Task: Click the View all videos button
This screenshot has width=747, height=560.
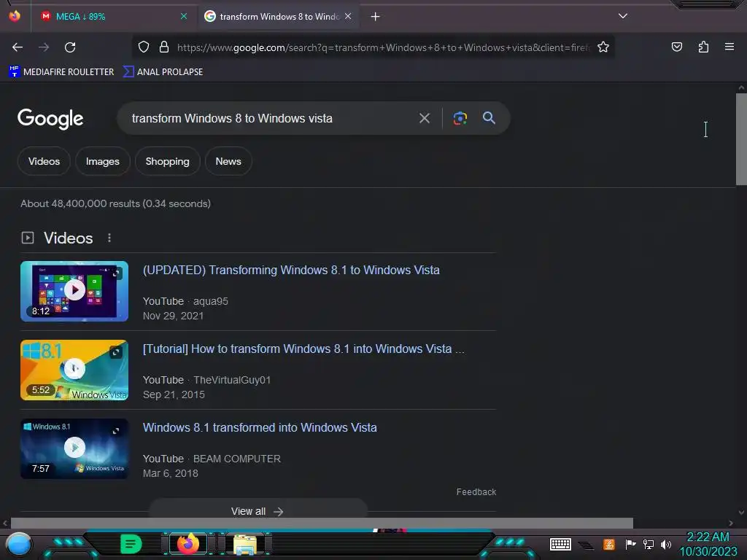Action: tap(258, 510)
